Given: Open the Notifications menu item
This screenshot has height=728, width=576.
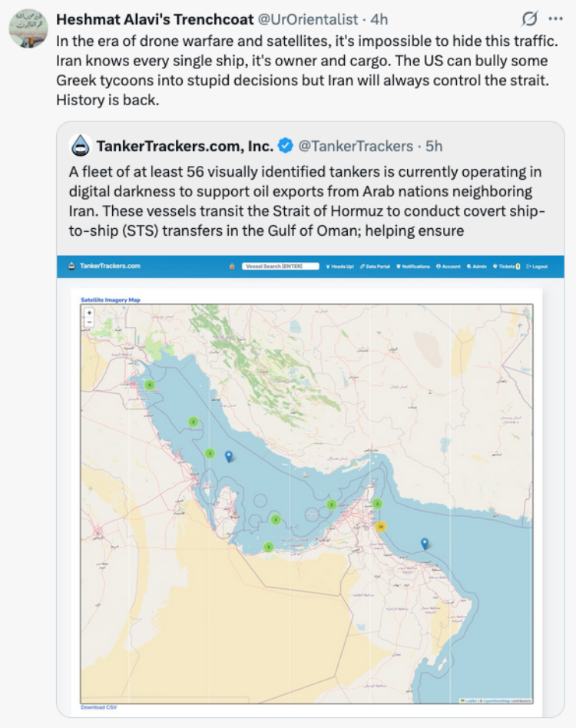Looking at the screenshot, I should (412, 266).
